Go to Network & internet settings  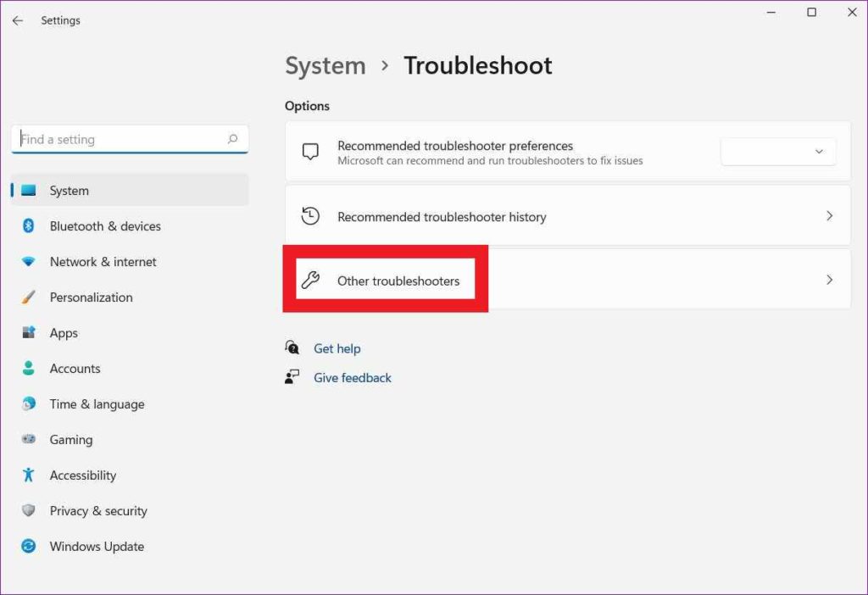[130, 261]
